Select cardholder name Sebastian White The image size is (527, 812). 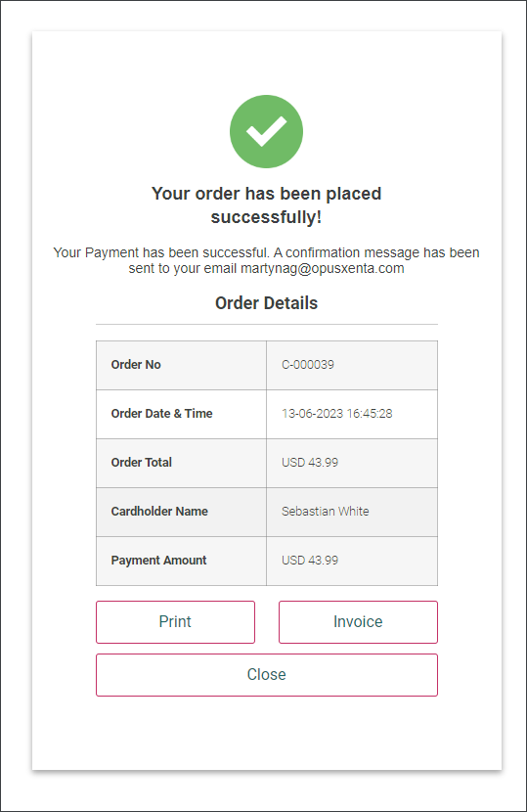(326, 511)
